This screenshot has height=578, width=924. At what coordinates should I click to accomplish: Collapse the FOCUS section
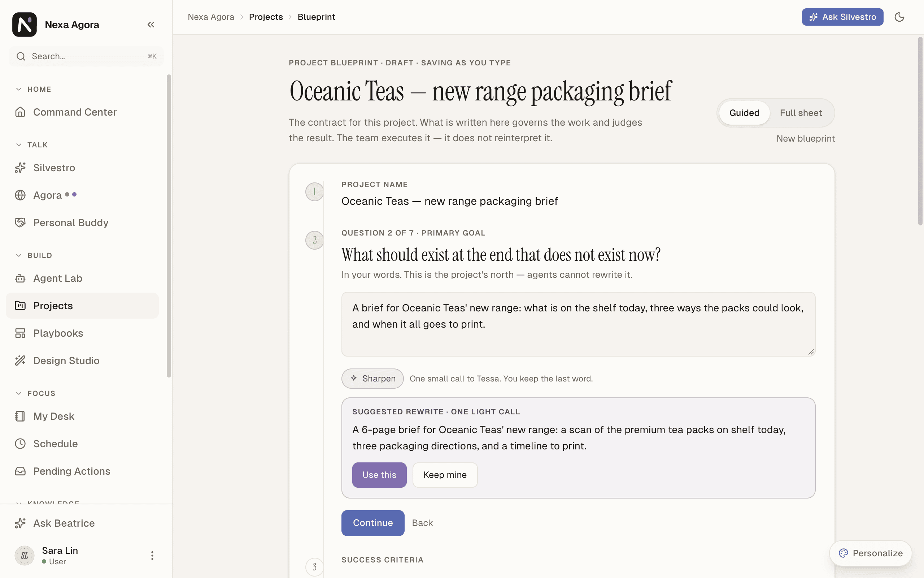[x=19, y=393]
